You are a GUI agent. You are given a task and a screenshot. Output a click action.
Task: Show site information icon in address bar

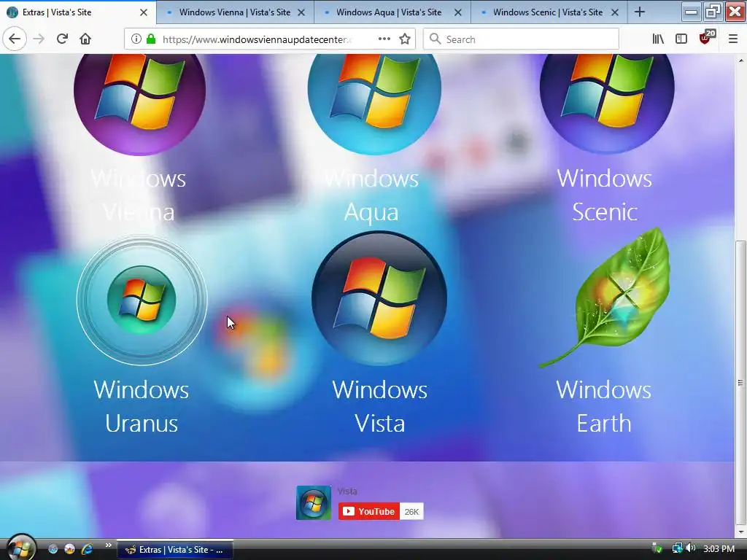point(136,39)
